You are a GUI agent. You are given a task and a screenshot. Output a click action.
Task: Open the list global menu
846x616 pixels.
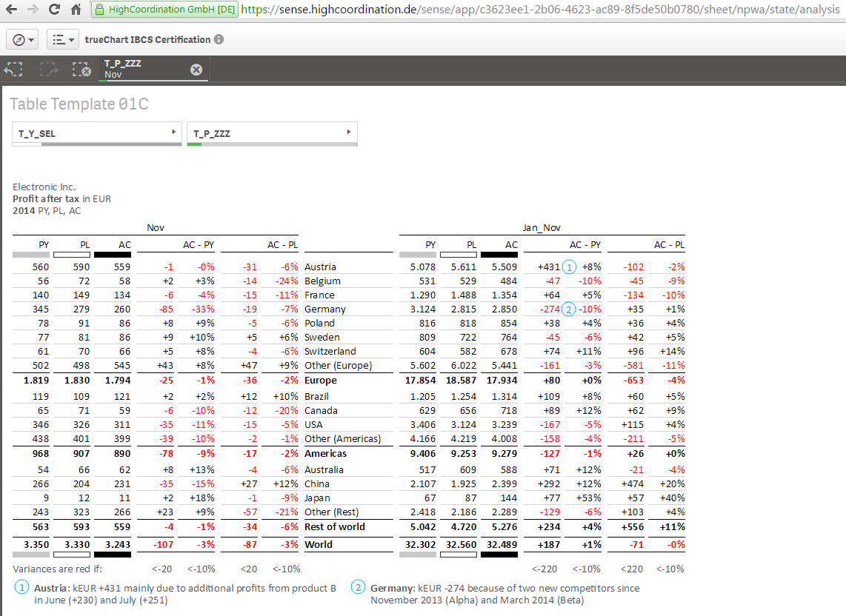63,40
